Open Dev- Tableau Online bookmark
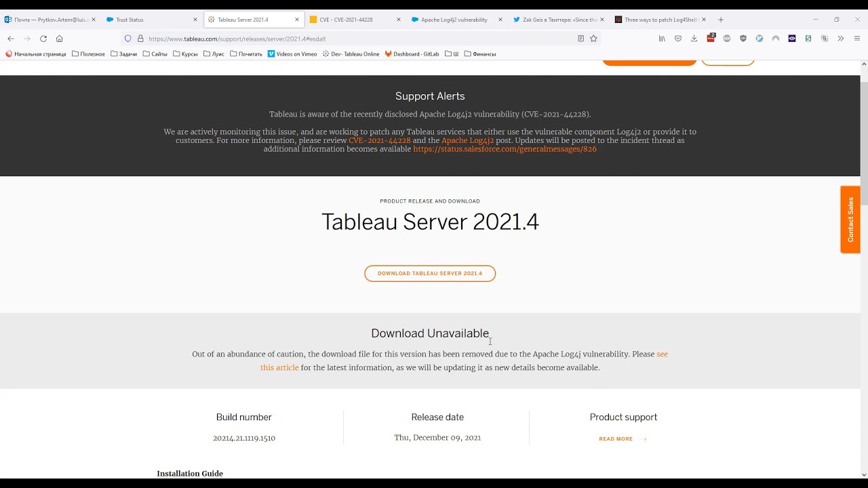The width and height of the screenshot is (868, 488). tap(351, 54)
